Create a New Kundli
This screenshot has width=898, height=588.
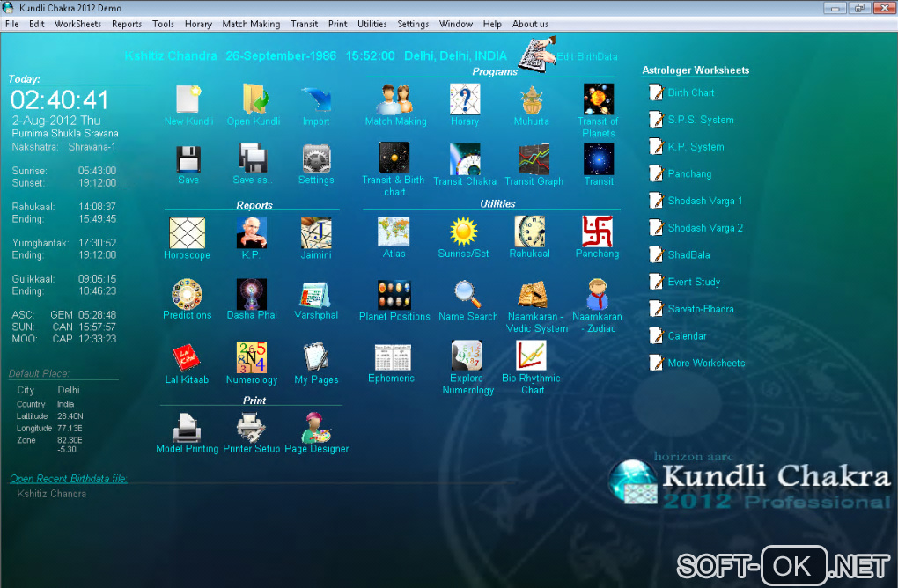pyautogui.click(x=188, y=99)
